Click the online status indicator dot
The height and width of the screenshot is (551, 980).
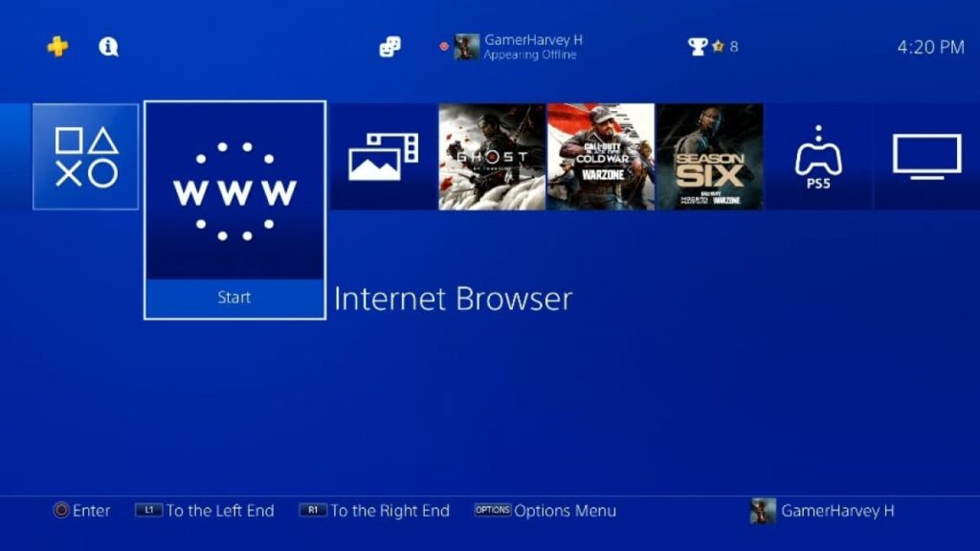click(444, 46)
